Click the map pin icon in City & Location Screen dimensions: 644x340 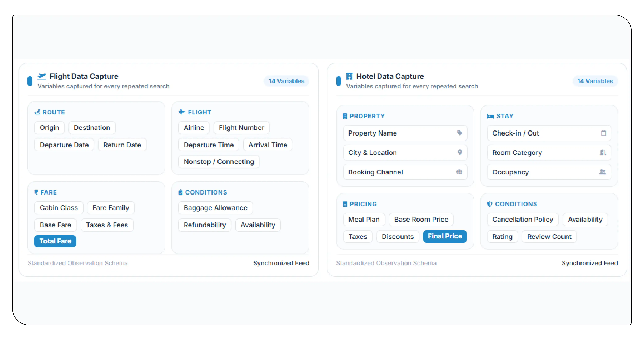pyautogui.click(x=460, y=152)
